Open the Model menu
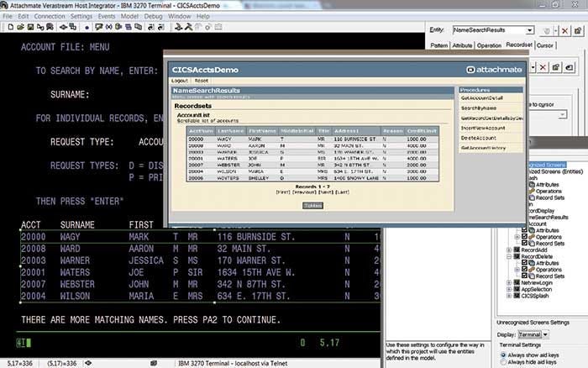This screenshot has width=588, height=368. click(x=129, y=16)
